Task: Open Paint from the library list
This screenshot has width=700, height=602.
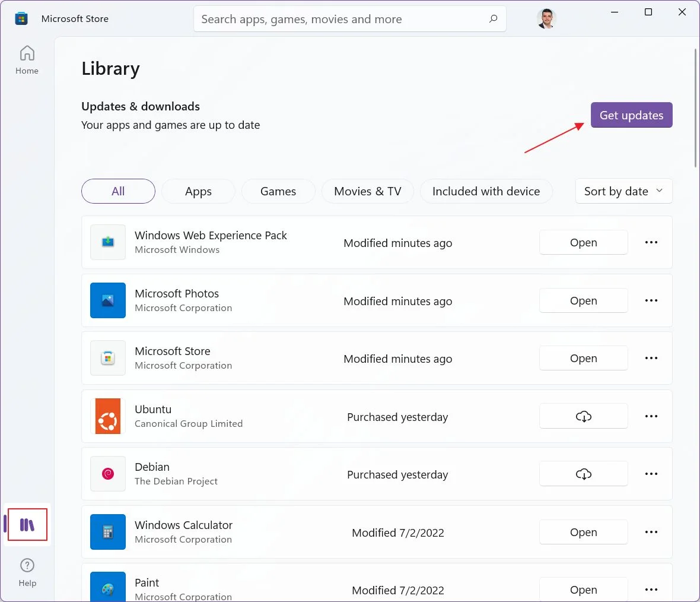Action: click(x=584, y=590)
